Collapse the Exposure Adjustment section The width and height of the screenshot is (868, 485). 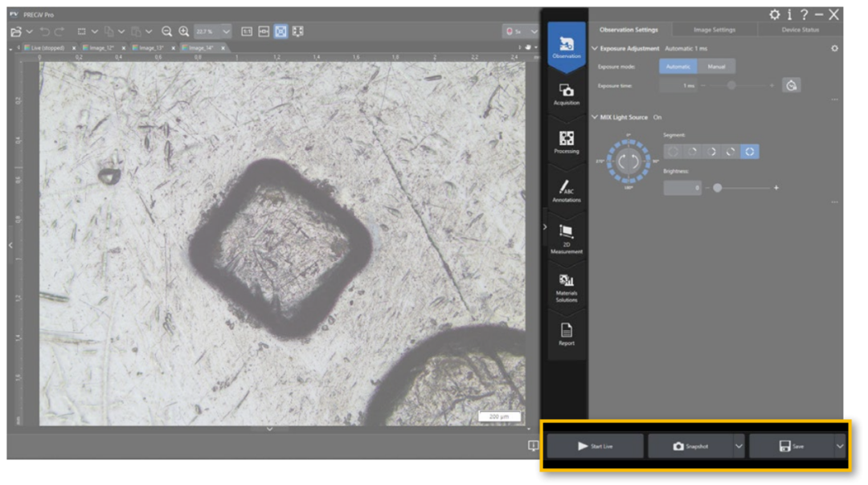click(595, 48)
